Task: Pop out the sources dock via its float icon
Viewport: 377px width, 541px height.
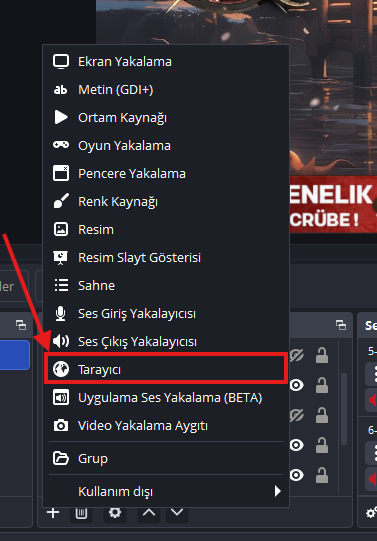Action: tap(341, 325)
